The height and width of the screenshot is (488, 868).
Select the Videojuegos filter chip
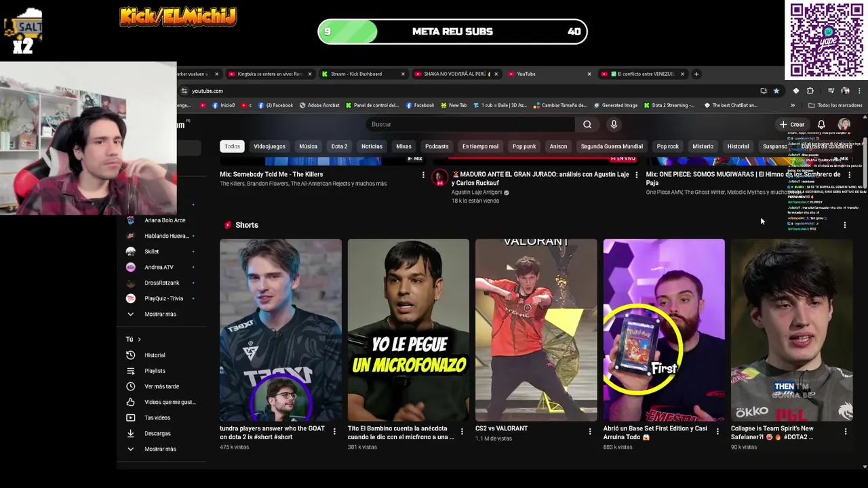coord(269,146)
